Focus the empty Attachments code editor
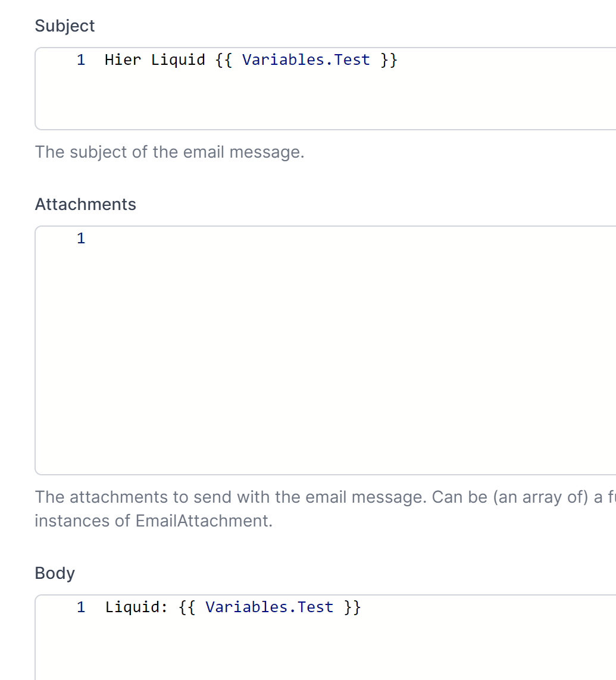Image resolution: width=616 pixels, height=680 pixels. [326, 350]
